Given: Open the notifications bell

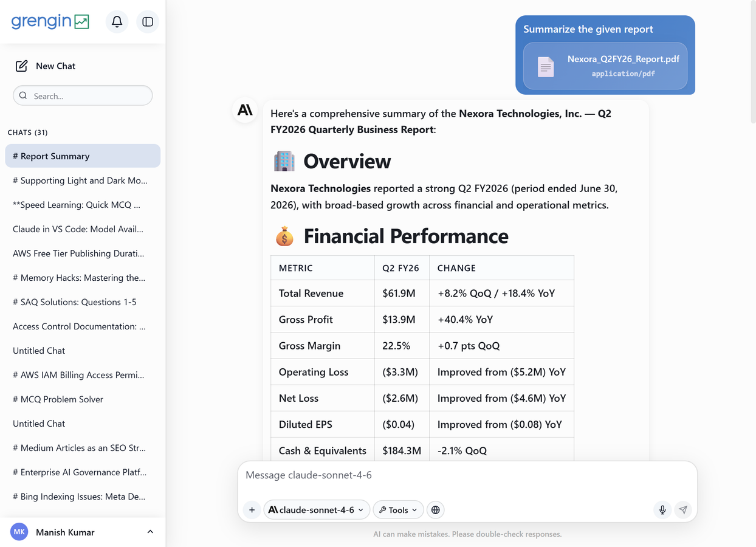Looking at the screenshot, I should 117,22.
